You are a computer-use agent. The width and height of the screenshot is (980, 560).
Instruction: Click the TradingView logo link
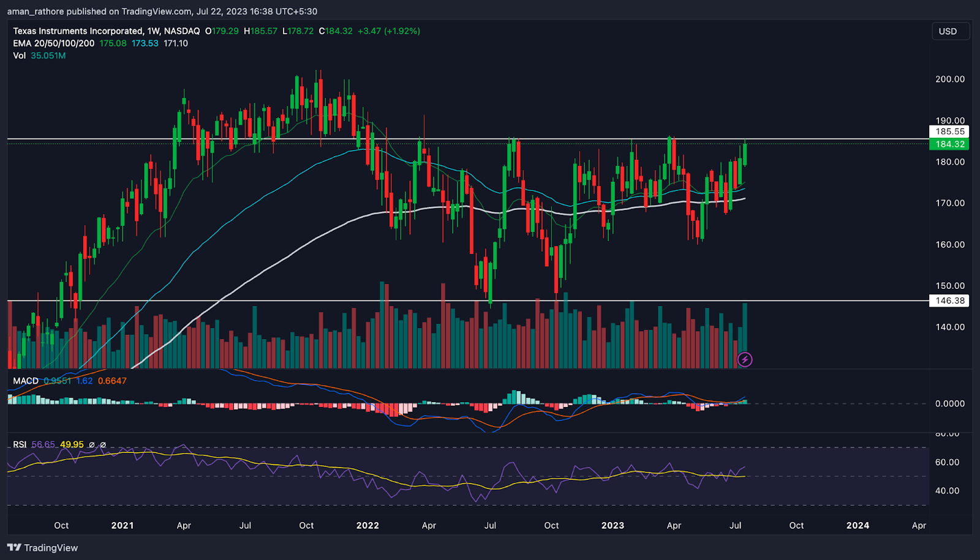tap(43, 548)
